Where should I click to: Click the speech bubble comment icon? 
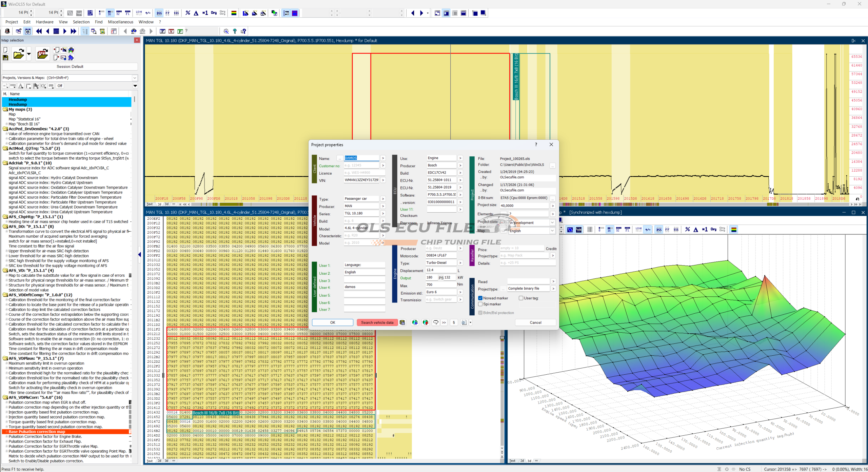click(x=436, y=322)
